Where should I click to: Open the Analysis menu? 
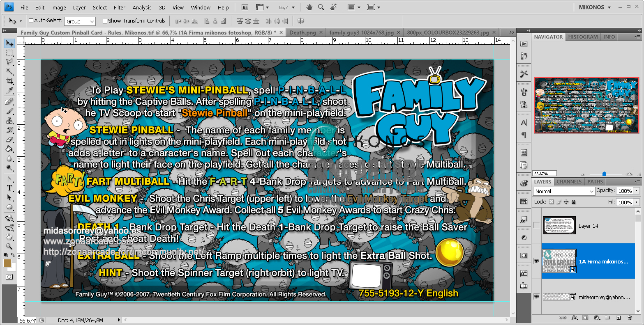142,7
